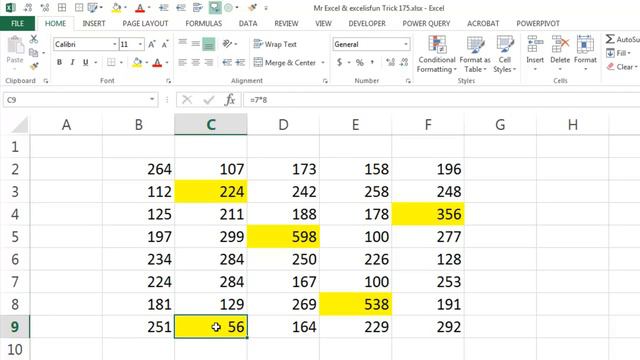
Task: Click Decrease Indent icon
Action: pos(227,62)
